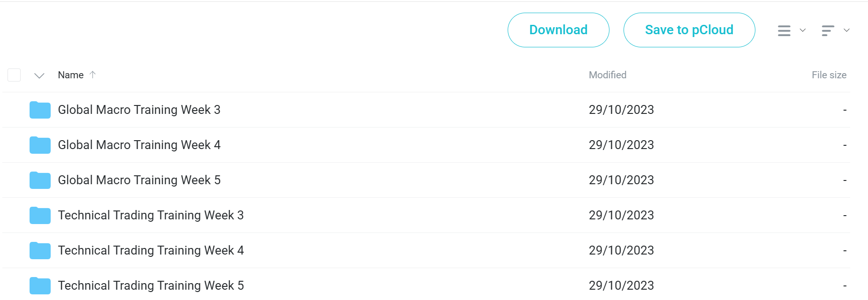This screenshot has width=868, height=300.
Task: Sort files by the Name column
Action: [71, 75]
